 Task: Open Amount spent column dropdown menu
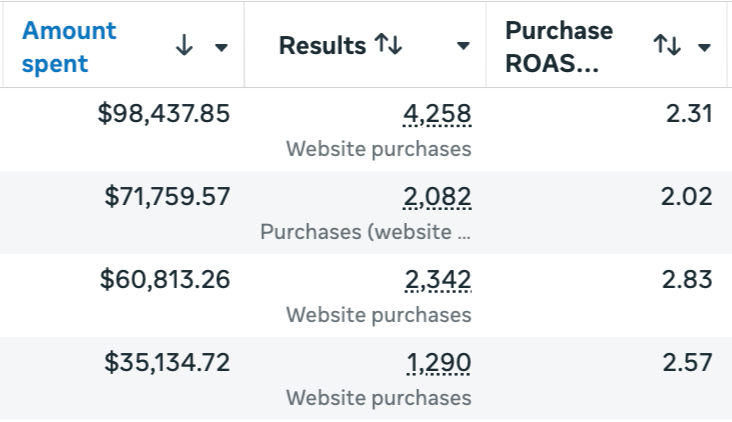tap(221, 47)
